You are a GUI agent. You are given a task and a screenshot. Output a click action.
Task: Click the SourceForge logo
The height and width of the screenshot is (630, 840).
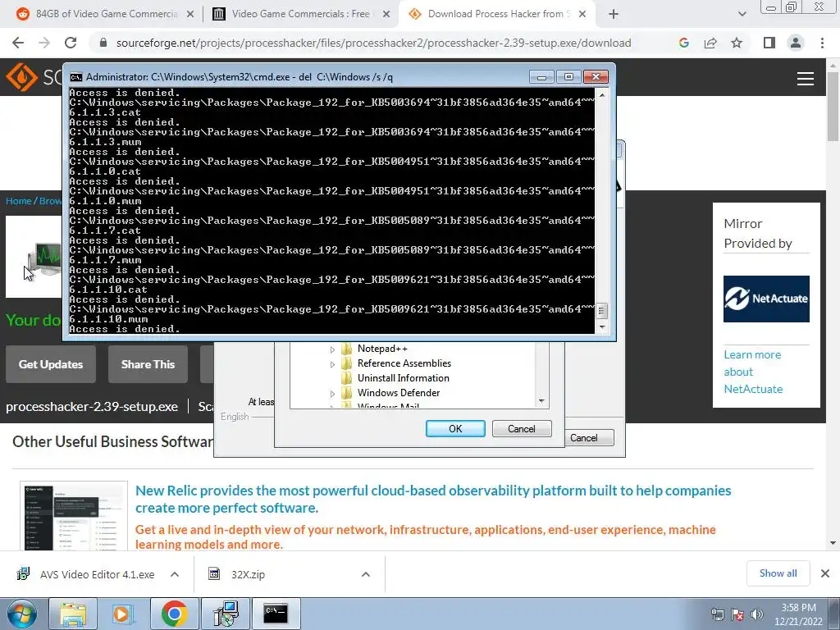point(32,77)
